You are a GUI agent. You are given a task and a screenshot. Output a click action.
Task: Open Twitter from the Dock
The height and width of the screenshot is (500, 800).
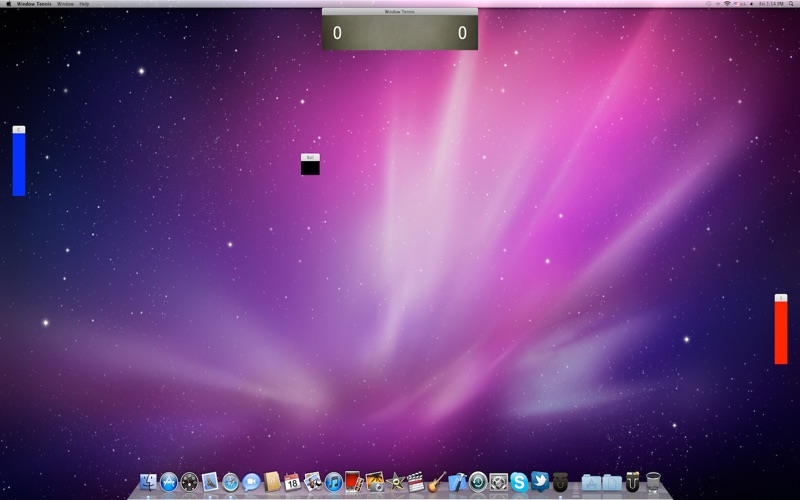pyautogui.click(x=540, y=482)
